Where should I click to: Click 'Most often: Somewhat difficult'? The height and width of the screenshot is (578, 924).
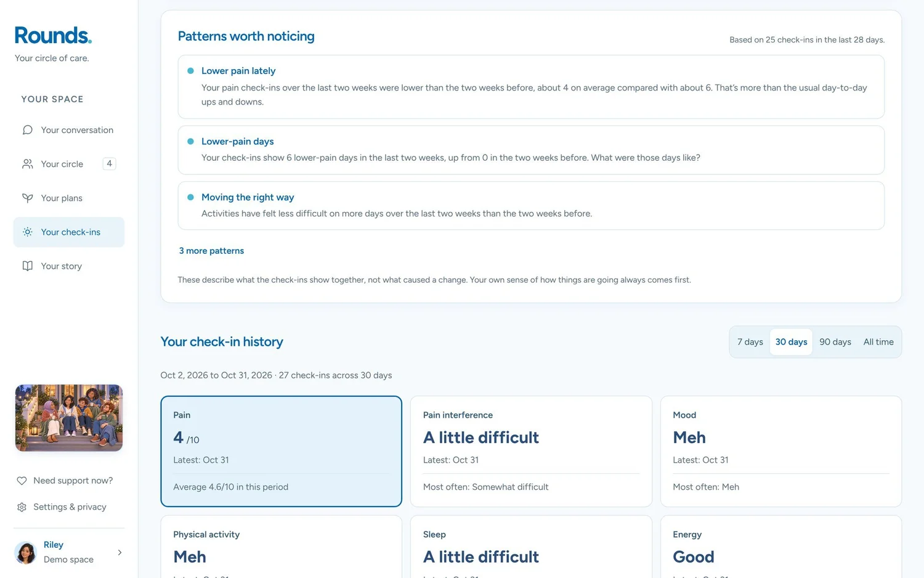(486, 487)
